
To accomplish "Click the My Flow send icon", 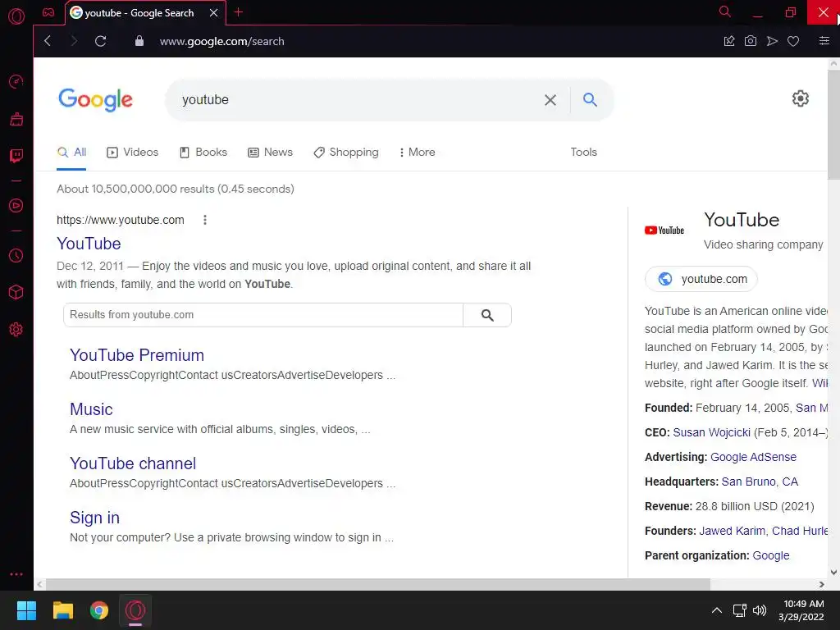I will pos(772,41).
